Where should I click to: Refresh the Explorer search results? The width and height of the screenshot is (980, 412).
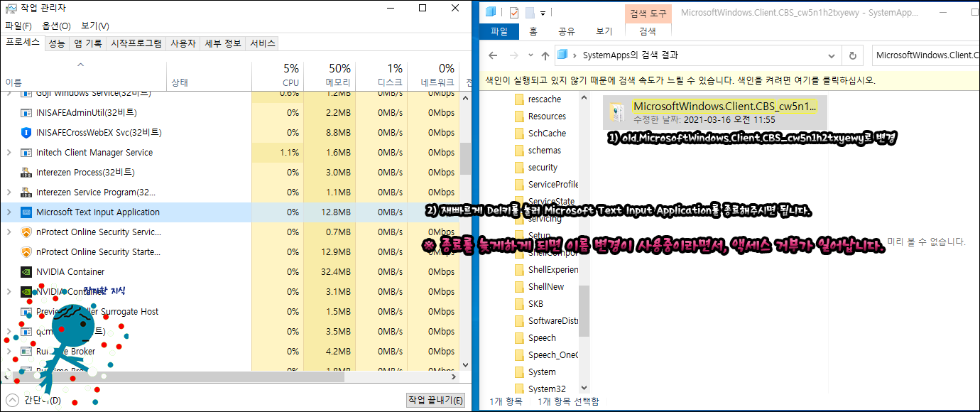click(x=852, y=55)
